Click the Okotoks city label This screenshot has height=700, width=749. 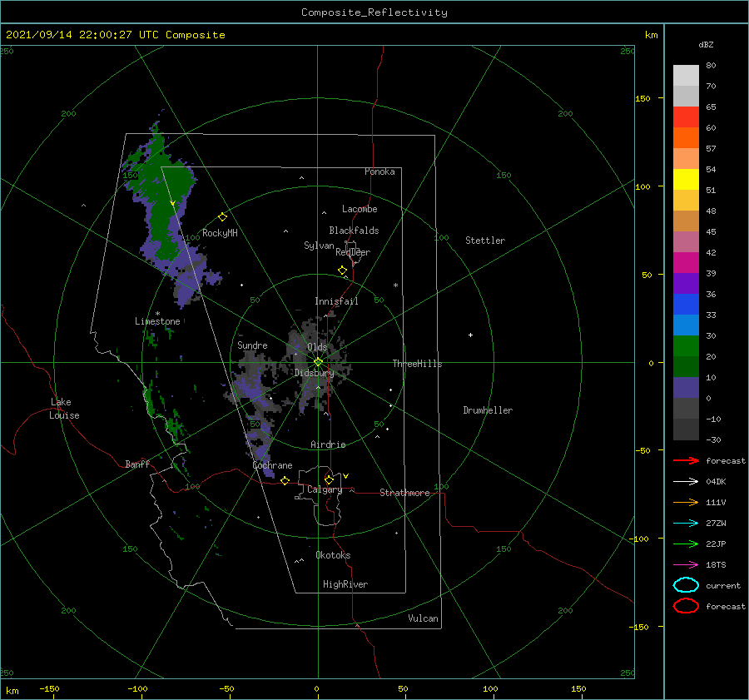[333, 555]
